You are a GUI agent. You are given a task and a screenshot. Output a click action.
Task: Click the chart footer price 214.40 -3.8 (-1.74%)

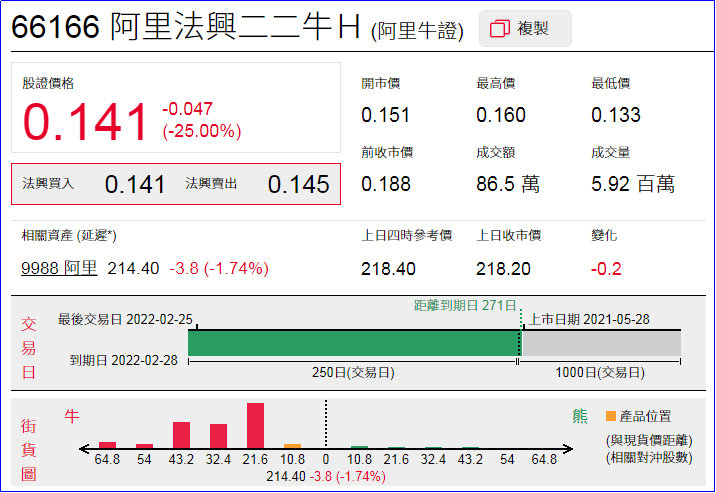(326, 476)
